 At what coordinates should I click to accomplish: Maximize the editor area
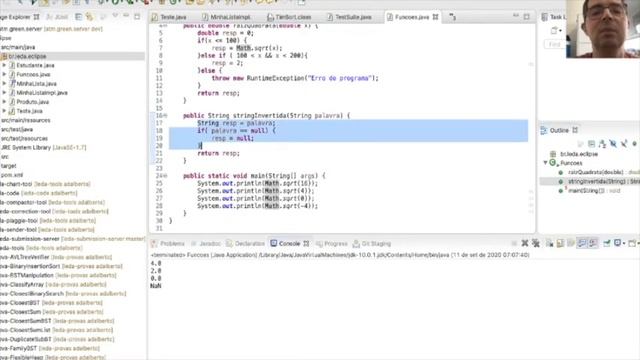pos(527,17)
